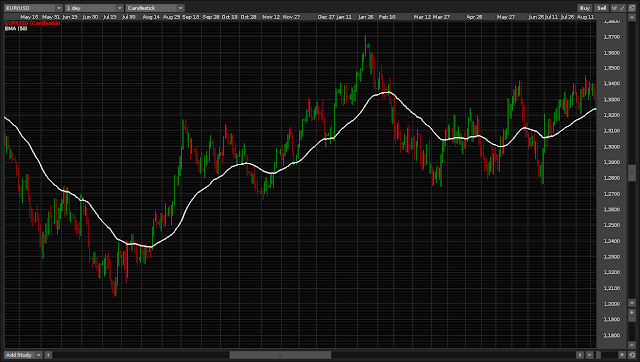Click the May 27 date label
The image size is (640, 362).
click(x=506, y=17)
